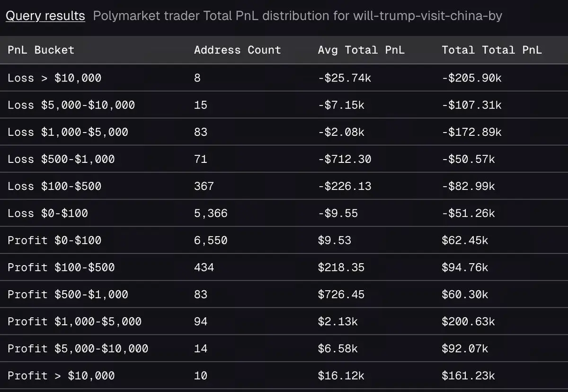Viewport: 568px width, 392px height.
Task: Click the 6,550 address count cell
Action: coord(211,240)
